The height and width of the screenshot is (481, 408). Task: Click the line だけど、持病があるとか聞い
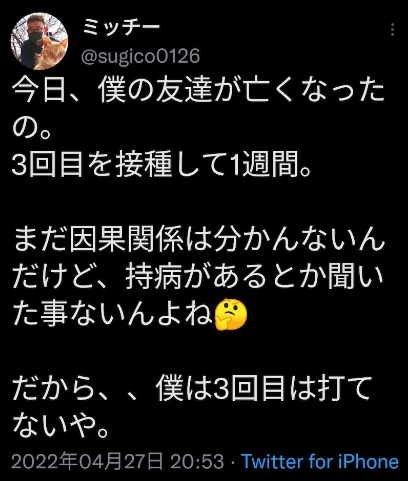pos(198,277)
